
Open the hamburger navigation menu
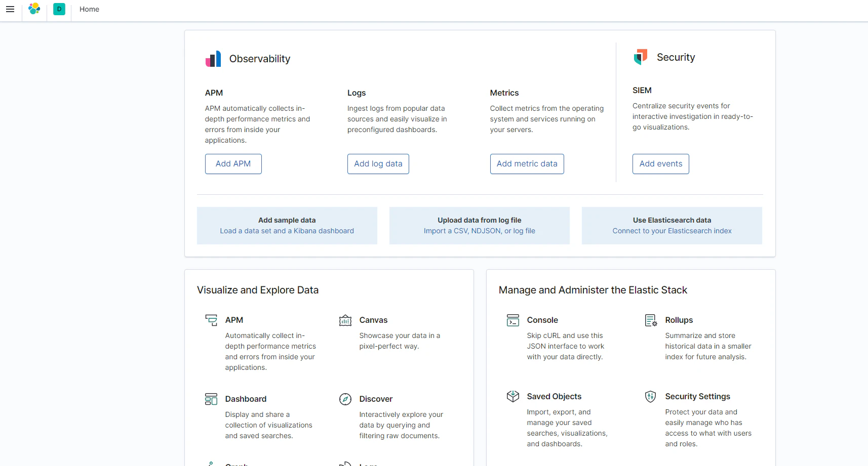click(x=10, y=9)
